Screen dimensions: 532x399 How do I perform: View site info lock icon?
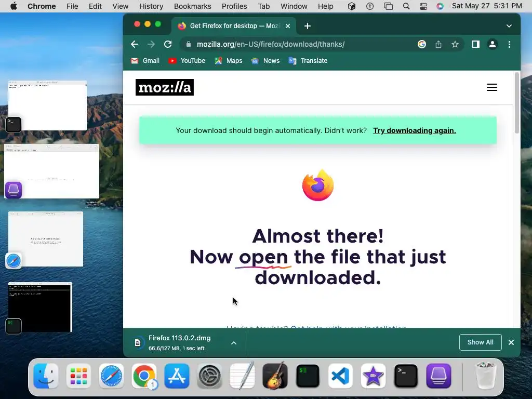(x=189, y=44)
